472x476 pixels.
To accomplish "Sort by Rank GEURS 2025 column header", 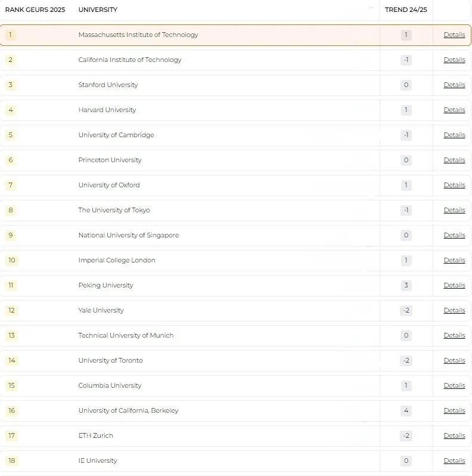I will click(x=35, y=10).
